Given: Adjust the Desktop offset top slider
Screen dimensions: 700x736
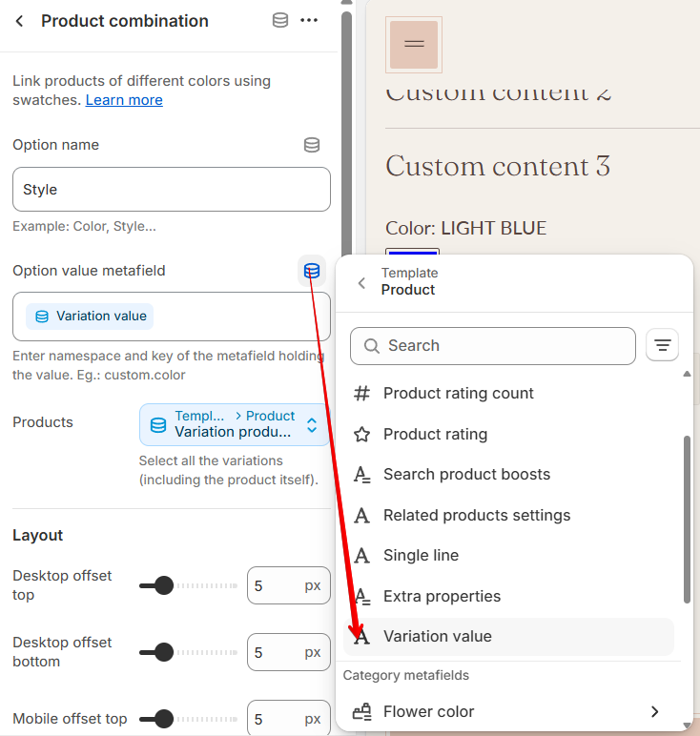Looking at the screenshot, I should pos(189,585).
